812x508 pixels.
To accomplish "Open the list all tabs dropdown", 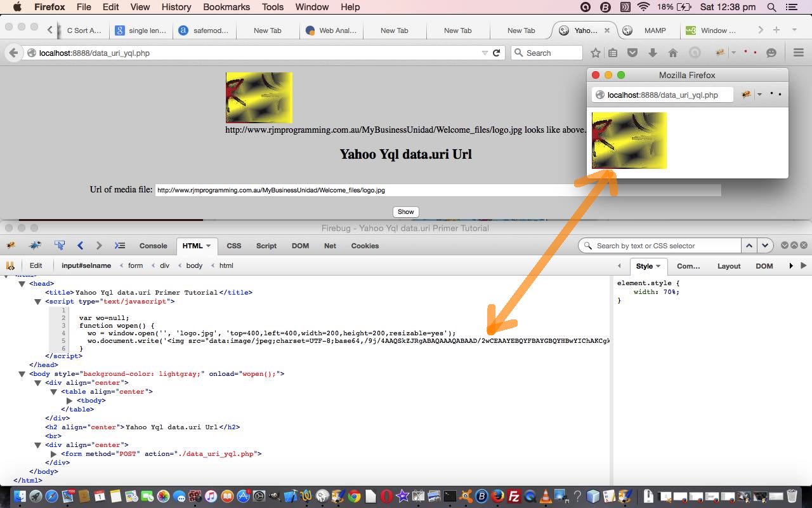I will 794,30.
